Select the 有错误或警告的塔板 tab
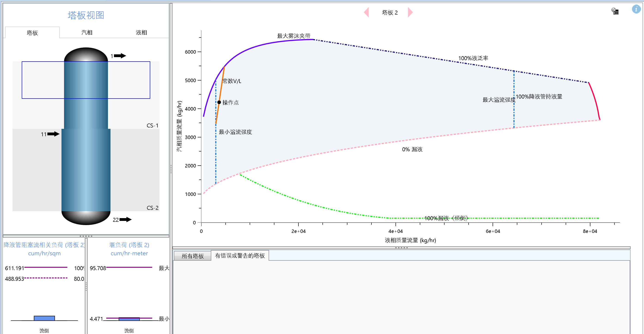 240,256
